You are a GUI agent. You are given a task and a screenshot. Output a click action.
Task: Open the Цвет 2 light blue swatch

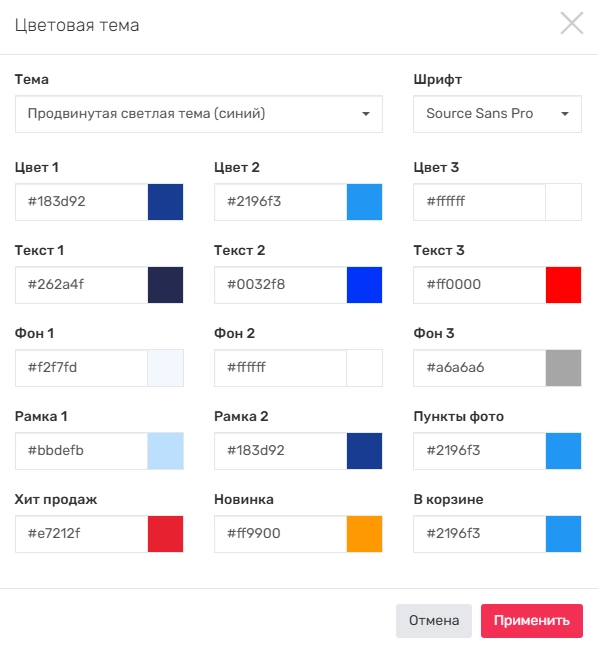point(364,202)
